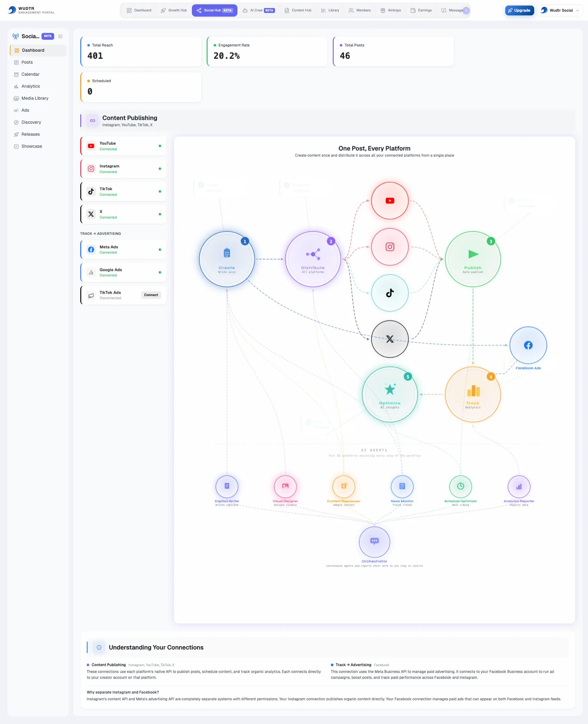
Task: Open Calendar in the sidebar
Action: click(38, 74)
